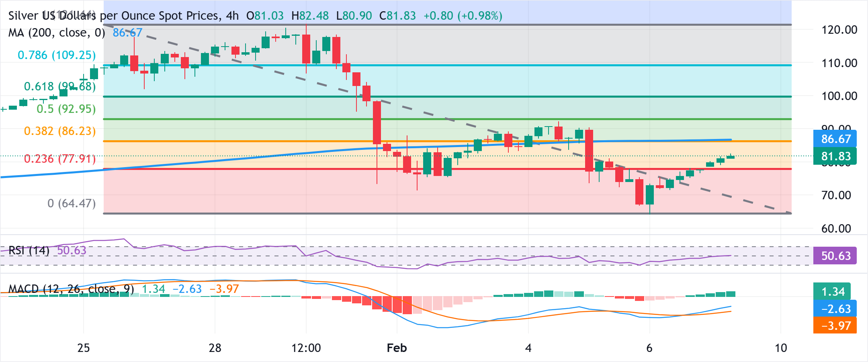Click the blue 86.67 moving average price tag
The width and height of the screenshot is (868, 362).
point(837,139)
